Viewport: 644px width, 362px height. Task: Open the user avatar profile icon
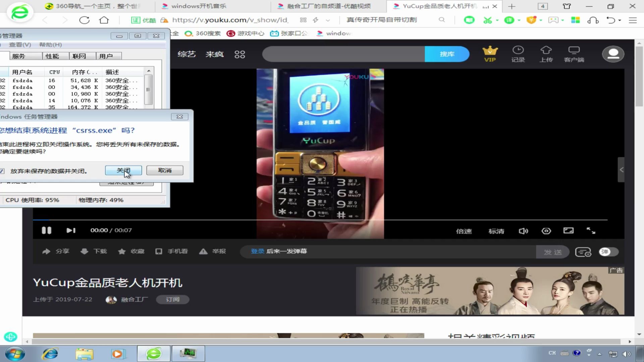tap(613, 54)
